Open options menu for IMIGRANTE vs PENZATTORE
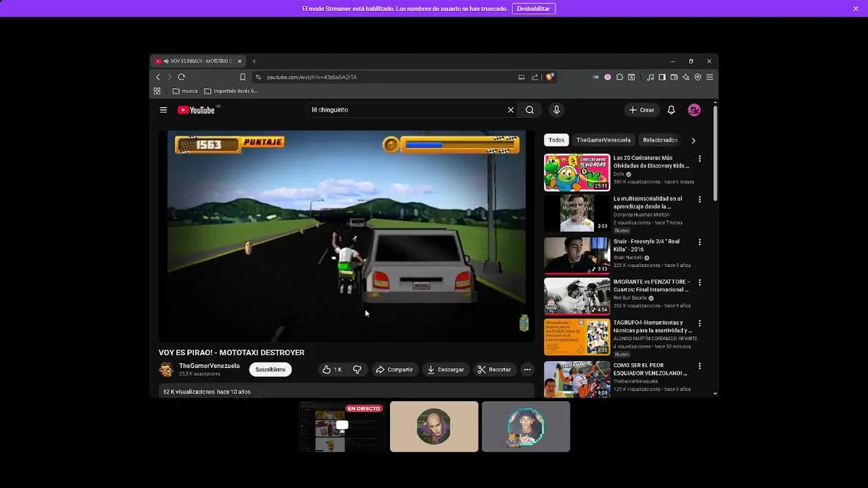 click(700, 283)
